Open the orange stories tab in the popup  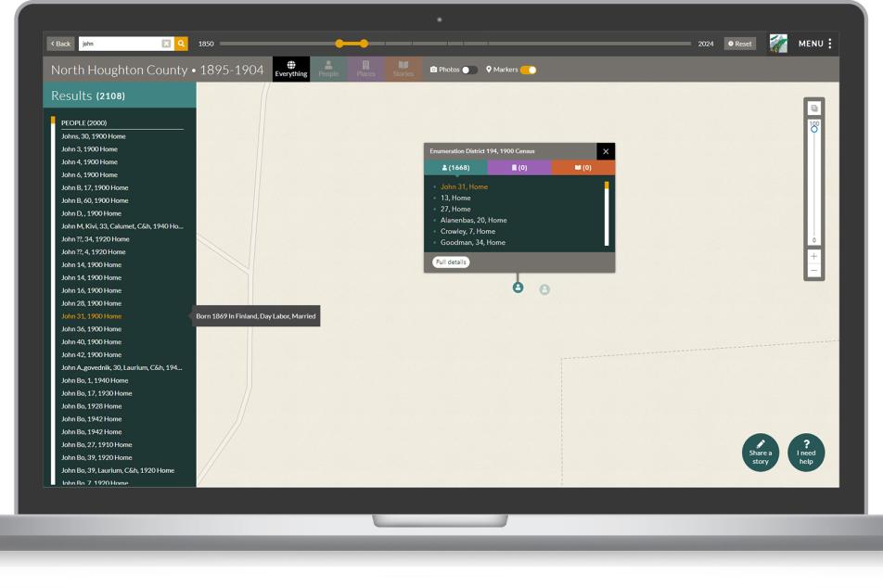click(582, 167)
